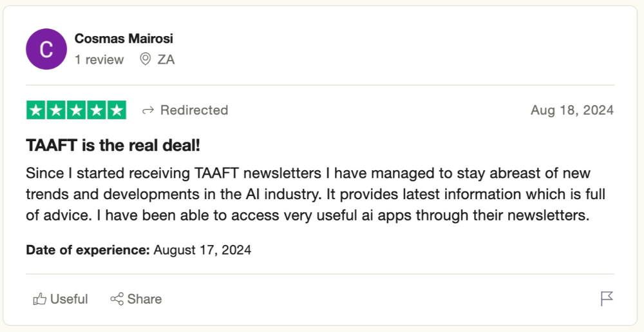The height and width of the screenshot is (332, 644).
Task: Click the fifth green rating star
Action: pyautogui.click(x=116, y=110)
